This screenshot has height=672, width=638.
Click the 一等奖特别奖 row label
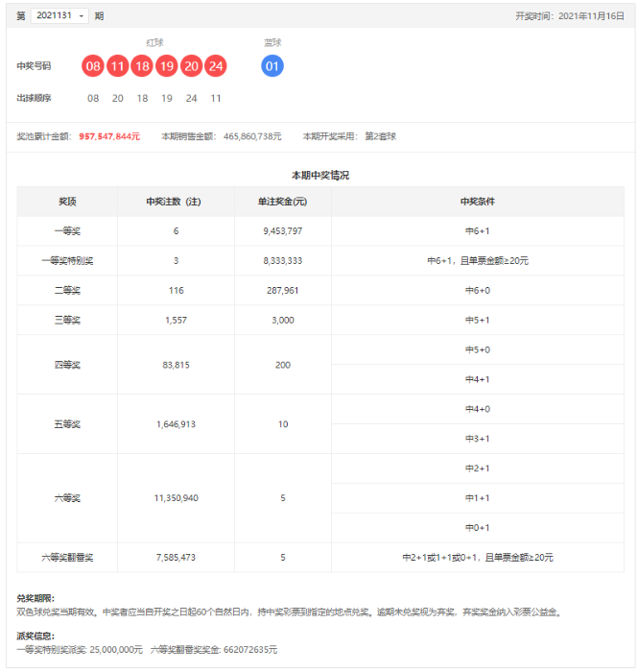(67, 261)
